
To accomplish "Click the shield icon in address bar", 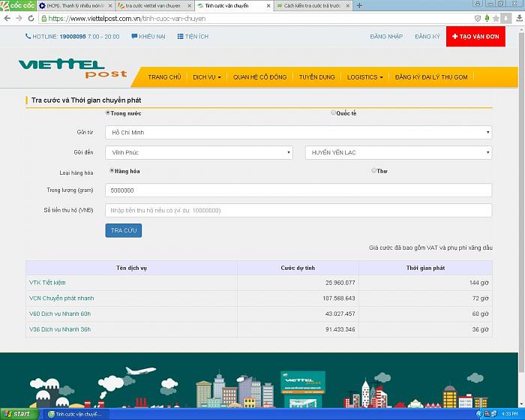I will coord(478,19).
